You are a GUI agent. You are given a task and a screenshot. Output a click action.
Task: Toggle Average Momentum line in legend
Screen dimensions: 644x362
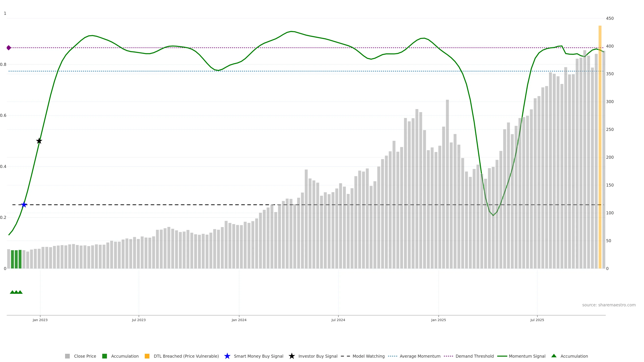[420, 356]
